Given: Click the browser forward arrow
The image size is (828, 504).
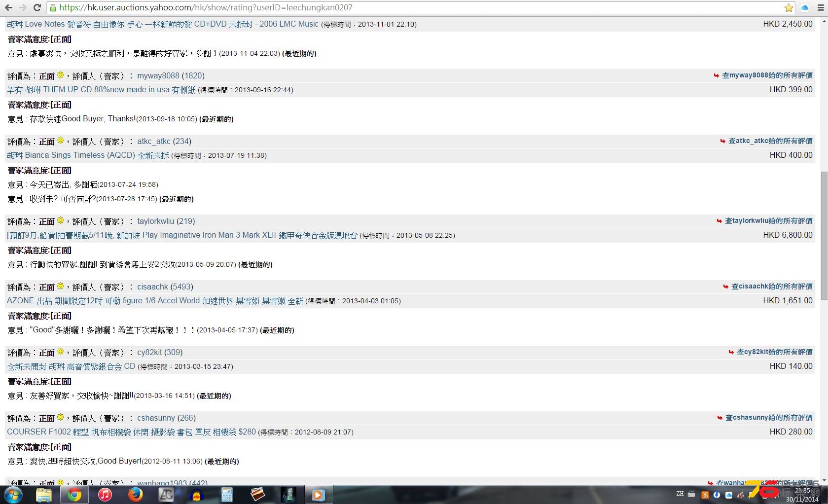Looking at the screenshot, I should (x=23, y=7).
